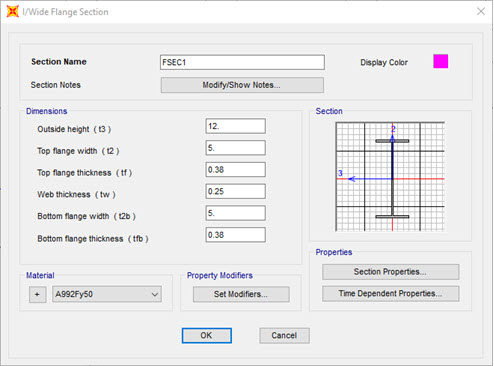Screen dimensions: 494x366
Task: Click the SAP2000 app icon in title bar
Action: tap(13, 12)
